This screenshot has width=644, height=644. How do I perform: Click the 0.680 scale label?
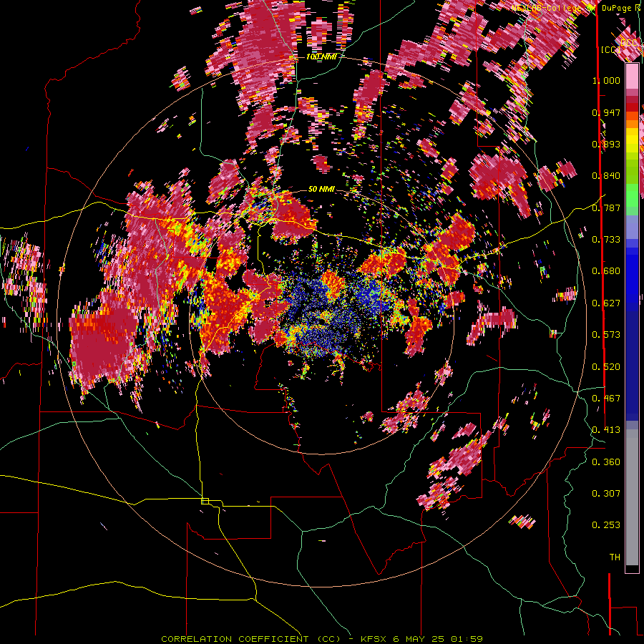point(606,271)
